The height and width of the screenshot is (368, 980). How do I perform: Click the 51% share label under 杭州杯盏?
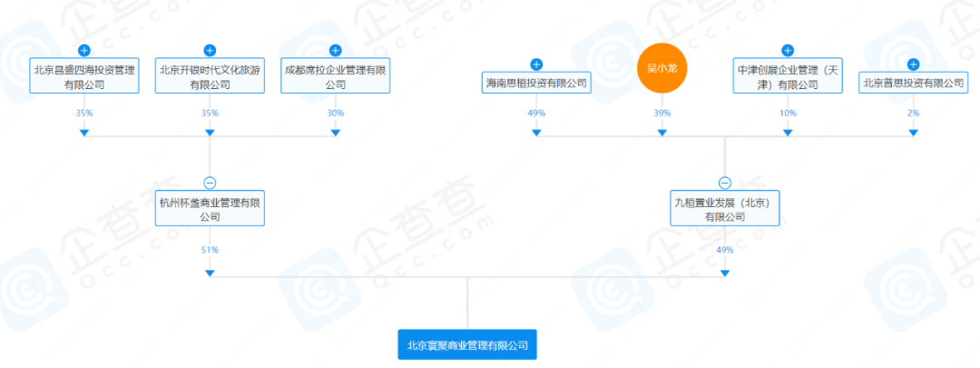coord(210,250)
